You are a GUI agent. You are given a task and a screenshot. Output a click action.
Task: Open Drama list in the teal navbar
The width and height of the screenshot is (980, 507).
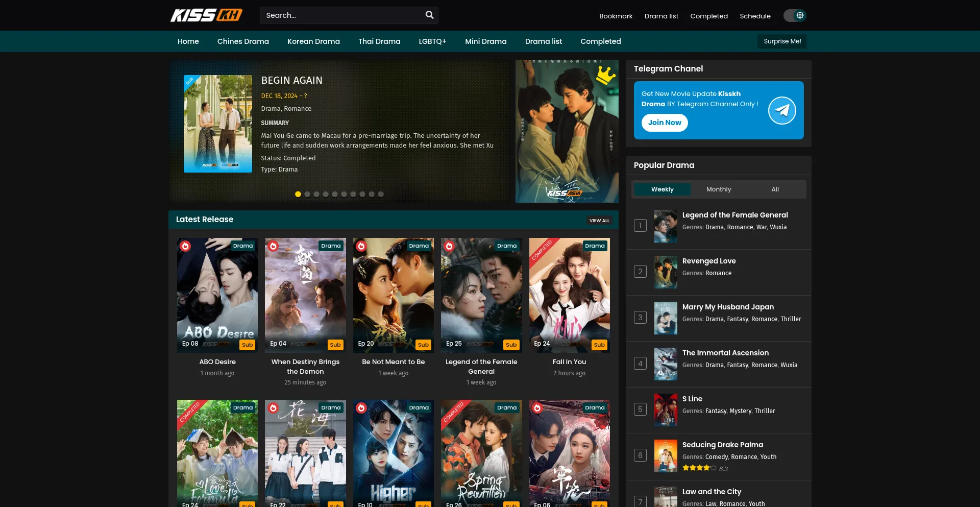544,41
